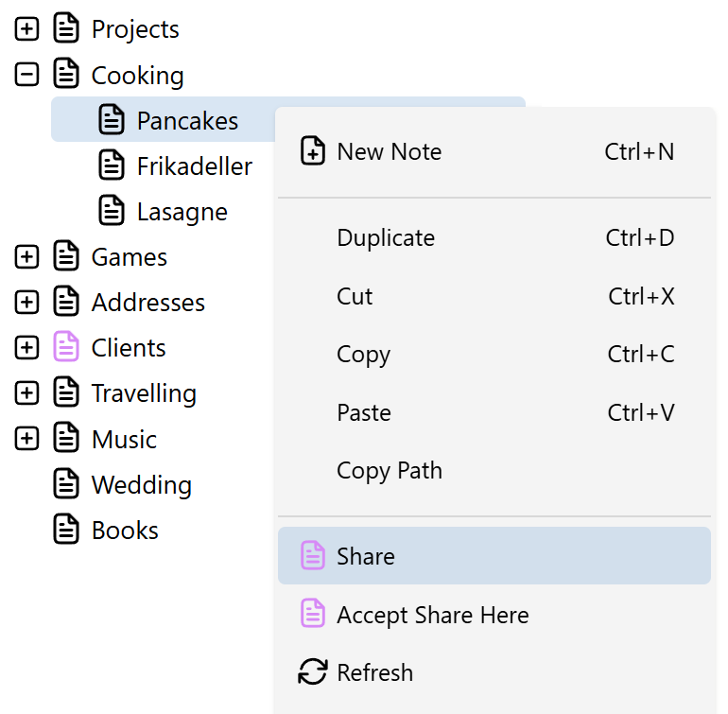728x714 pixels.
Task: Choose Cut in the context menu
Action: pos(494,296)
